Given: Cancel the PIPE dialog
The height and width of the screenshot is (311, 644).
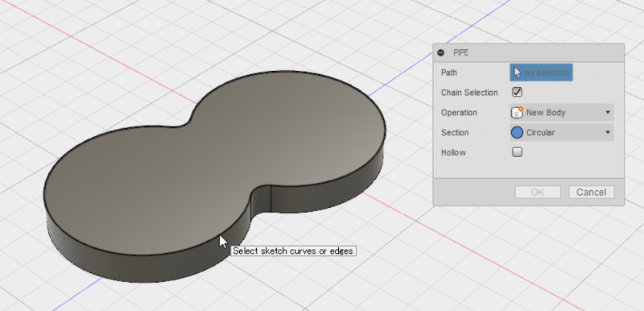Looking at the screenshot, I should click(x=592, y=193).
